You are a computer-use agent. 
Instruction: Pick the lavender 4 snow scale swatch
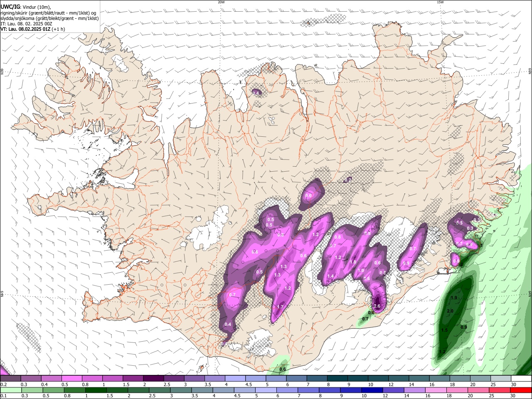pyautogui.click(x=235, y=378)
